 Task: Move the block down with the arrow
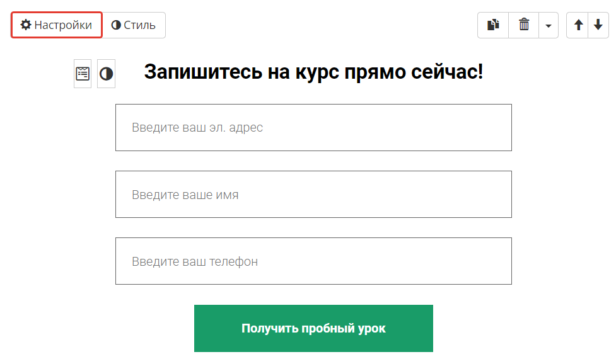[x=598, y=25]
